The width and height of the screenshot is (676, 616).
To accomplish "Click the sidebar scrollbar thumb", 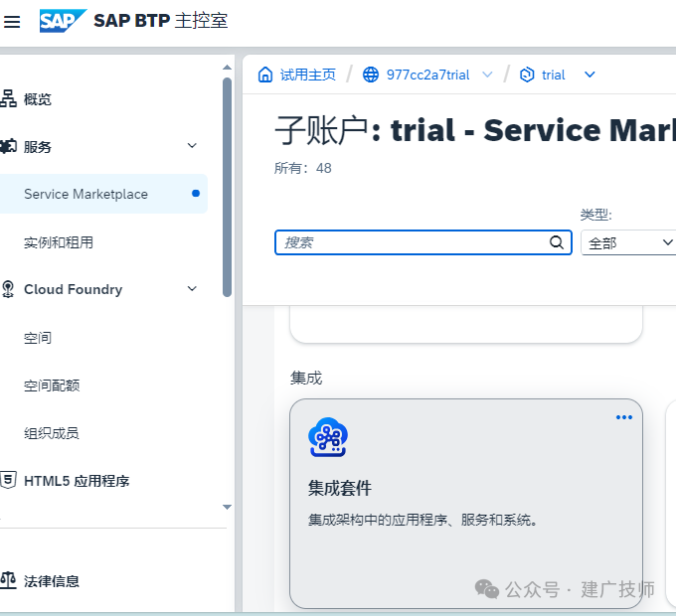I will pos(228,188).
